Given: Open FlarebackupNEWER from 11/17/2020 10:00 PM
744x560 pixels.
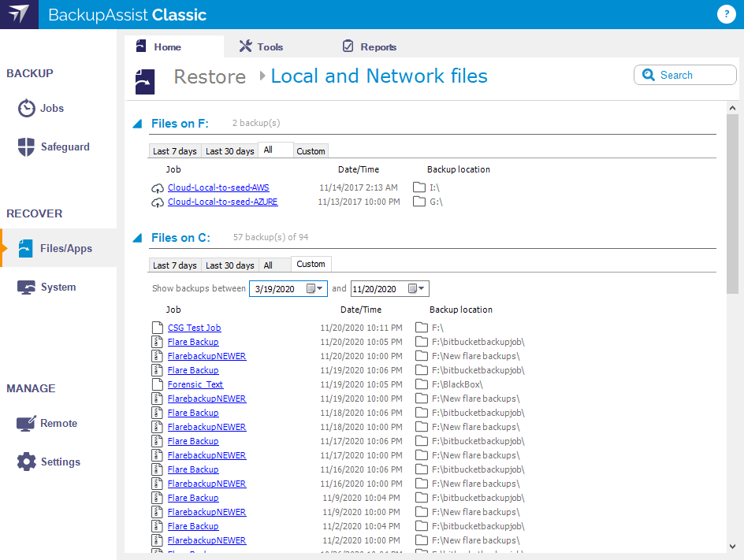Looking at the screenshot, I should pos(206,455).
